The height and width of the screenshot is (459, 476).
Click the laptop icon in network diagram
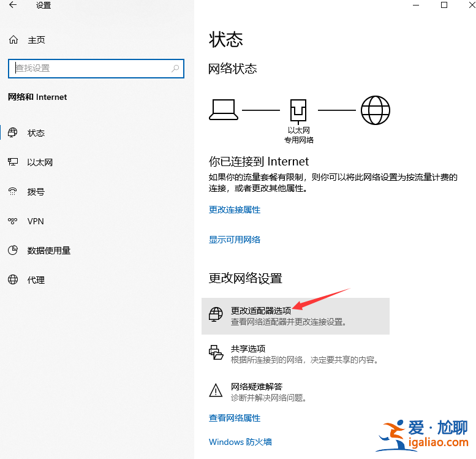pyautogui.click(x=224, y=110)
